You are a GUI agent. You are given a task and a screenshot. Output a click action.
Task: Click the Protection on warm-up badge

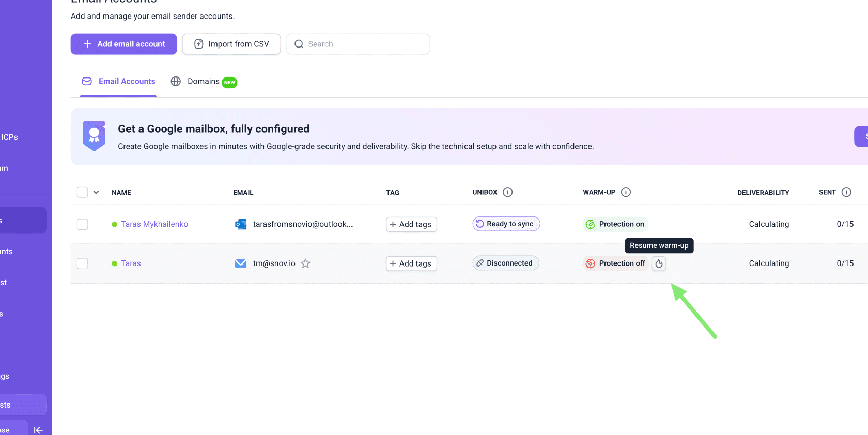615,224
